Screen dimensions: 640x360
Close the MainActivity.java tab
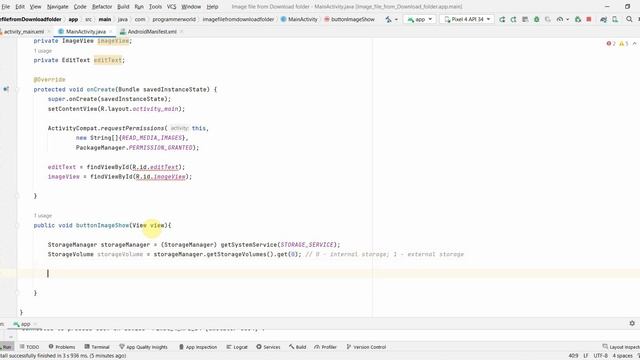coord(111,31)
